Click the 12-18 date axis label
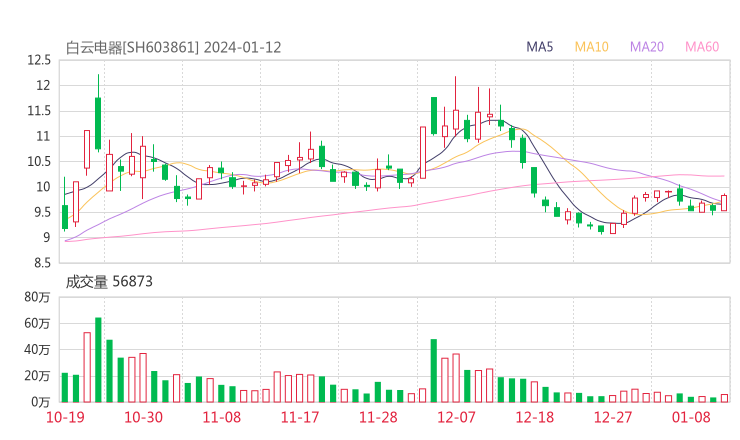 534,417
